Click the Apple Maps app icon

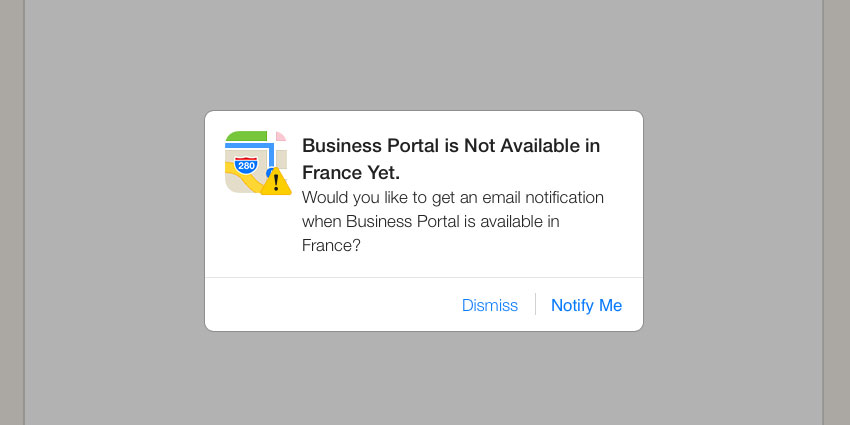click(x=255, y=162)
